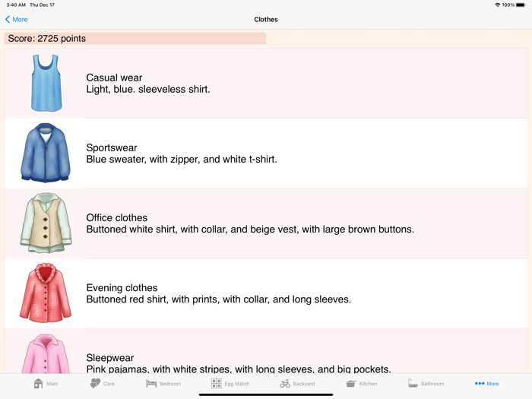
Task: Tap the Wi-Fi status icon
Action: tap(497, 5)
